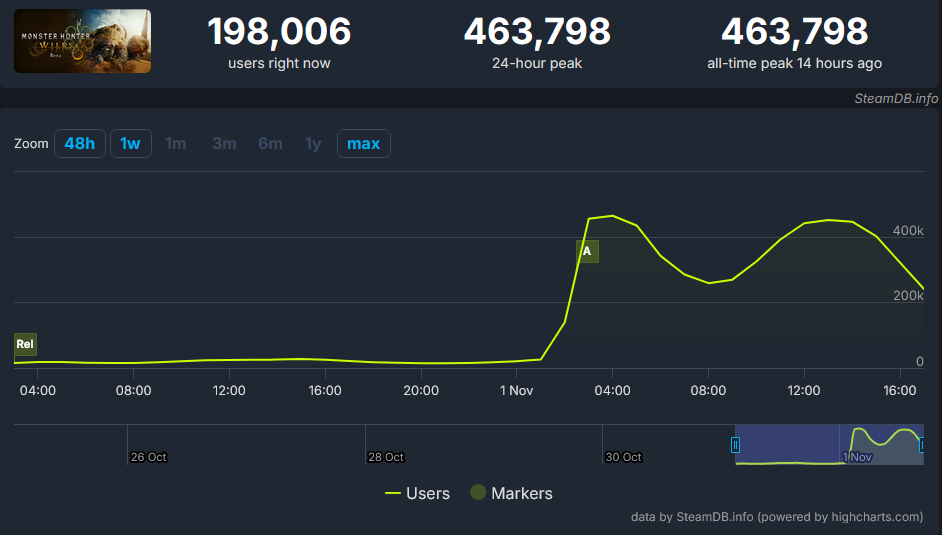Image resolution: width=942 pixels, height=535 pixels.
Task: Switch chart zoom to 1w
Action: click(130, 144)
